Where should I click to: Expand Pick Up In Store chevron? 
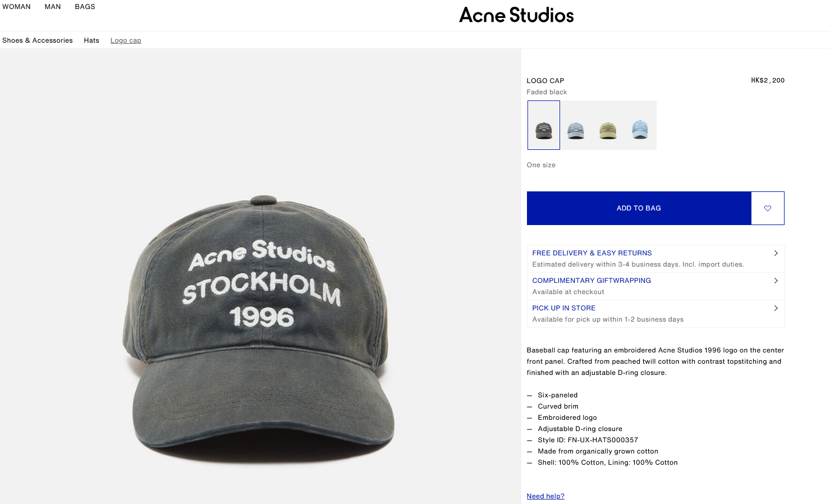[776, 308]
